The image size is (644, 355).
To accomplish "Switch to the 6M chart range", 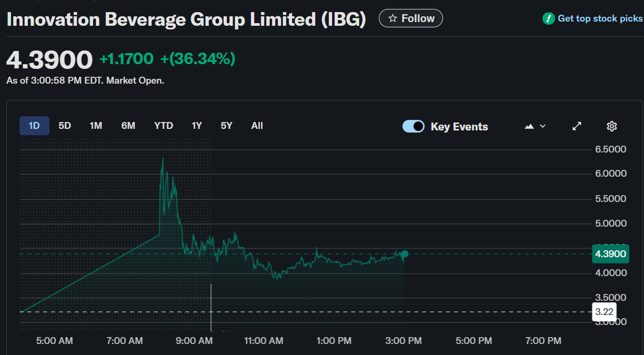I will 128,126.
